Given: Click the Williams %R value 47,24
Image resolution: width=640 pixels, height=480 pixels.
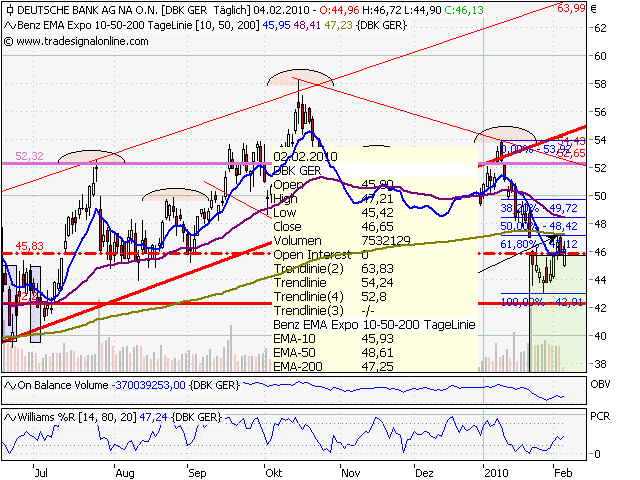Looking at the screenshot, I should (153, 417).
